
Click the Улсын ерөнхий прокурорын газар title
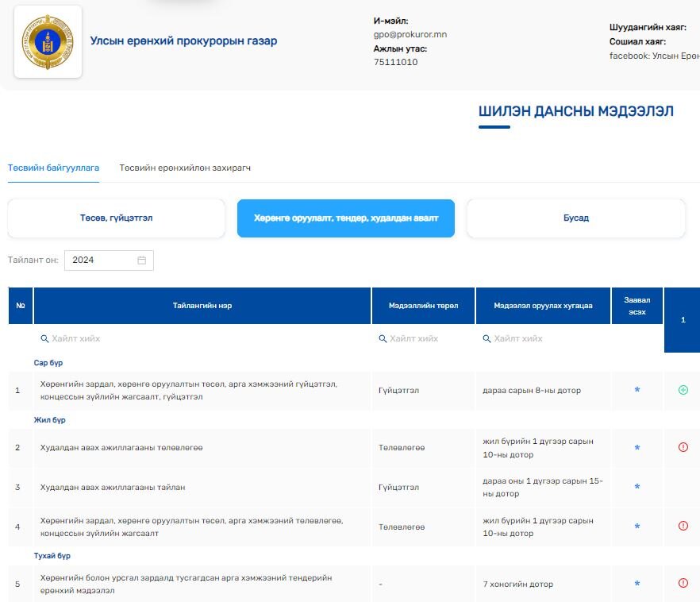[183, 41]
